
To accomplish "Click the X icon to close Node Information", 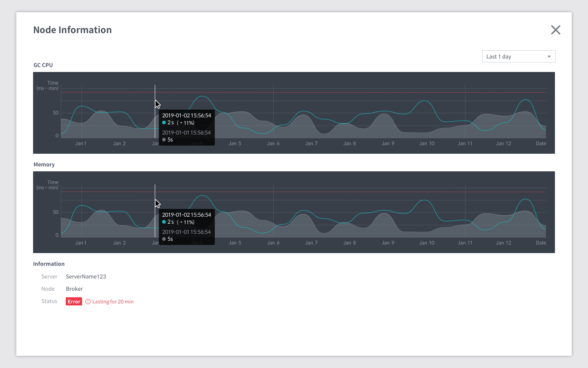I will (x=556, y=30).
